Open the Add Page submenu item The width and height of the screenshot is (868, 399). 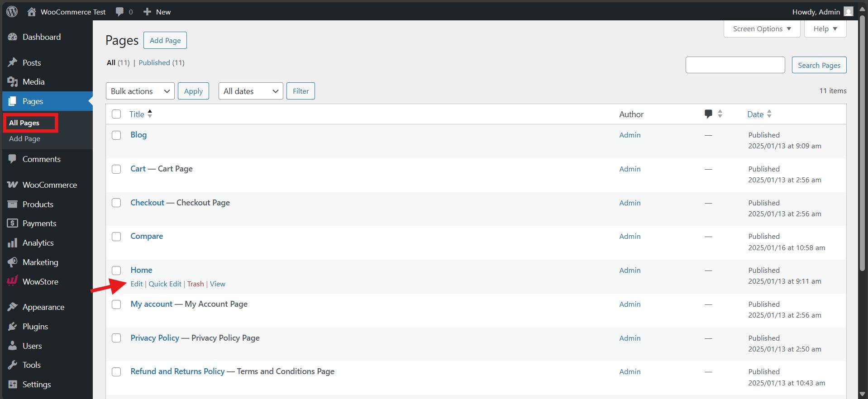[25, 139]
